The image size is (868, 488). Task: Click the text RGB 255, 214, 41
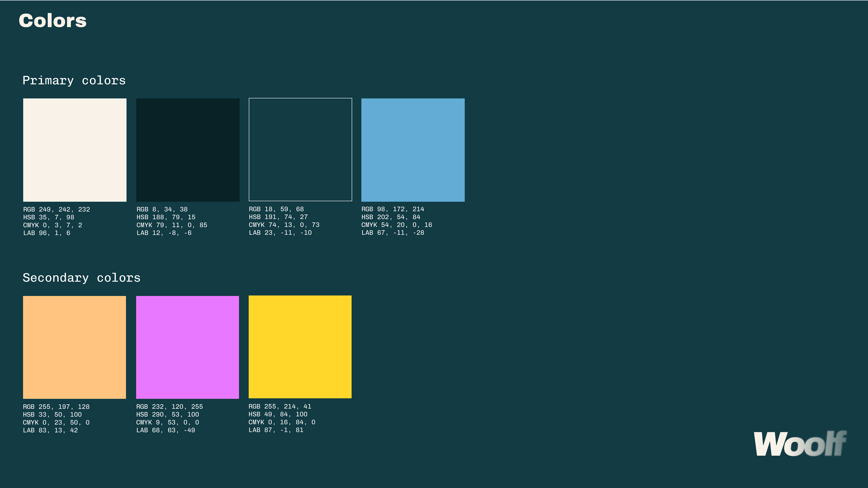pyautogui.click(x=280, y=406)
